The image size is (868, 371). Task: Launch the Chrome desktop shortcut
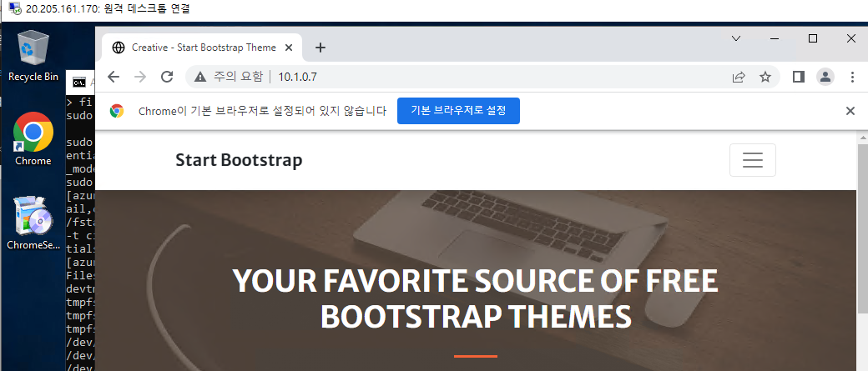tap(33, 138)
